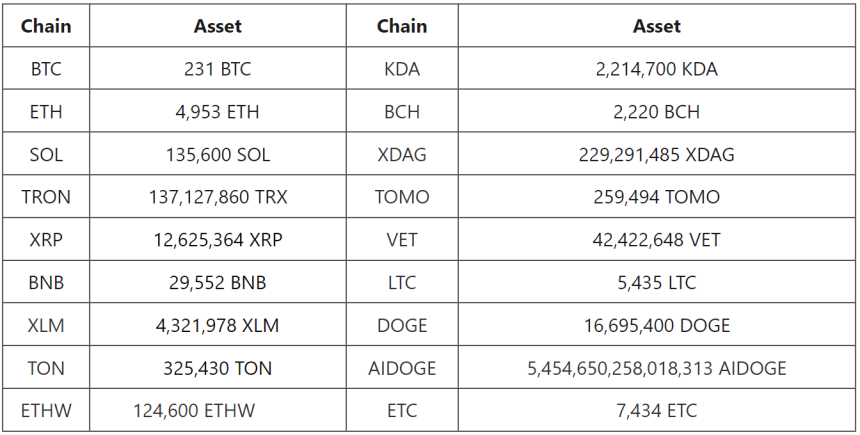Viewport: 860px width, 435px height.
Task: Click the 29,552 BNB asset value
Action: (x=217, y=283)
